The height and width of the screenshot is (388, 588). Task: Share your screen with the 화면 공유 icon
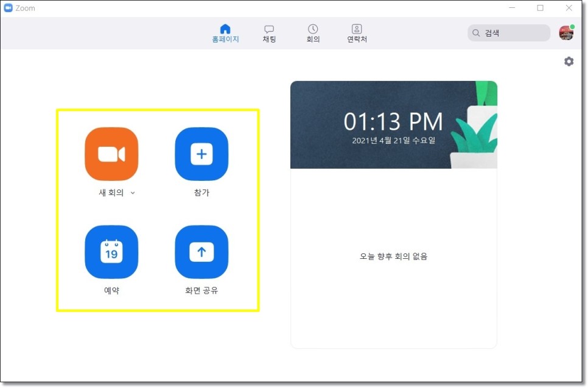[x=201, y=252]
